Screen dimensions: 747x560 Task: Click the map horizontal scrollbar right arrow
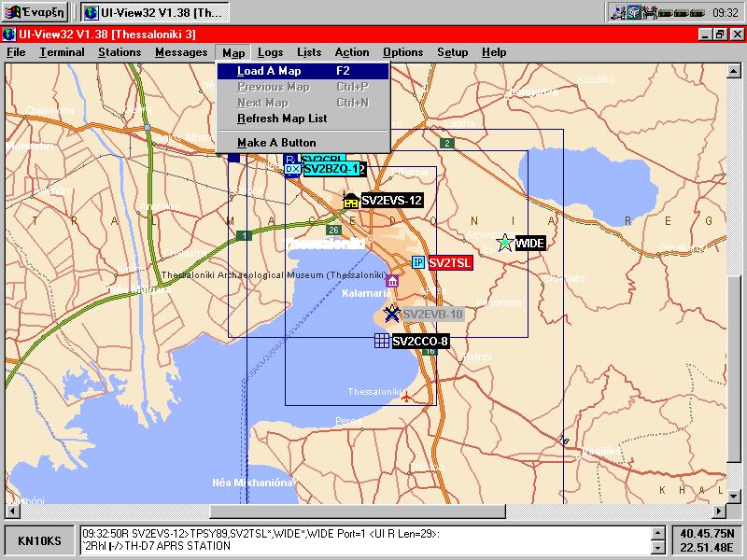pyautogui.click(x=719, y=511)
